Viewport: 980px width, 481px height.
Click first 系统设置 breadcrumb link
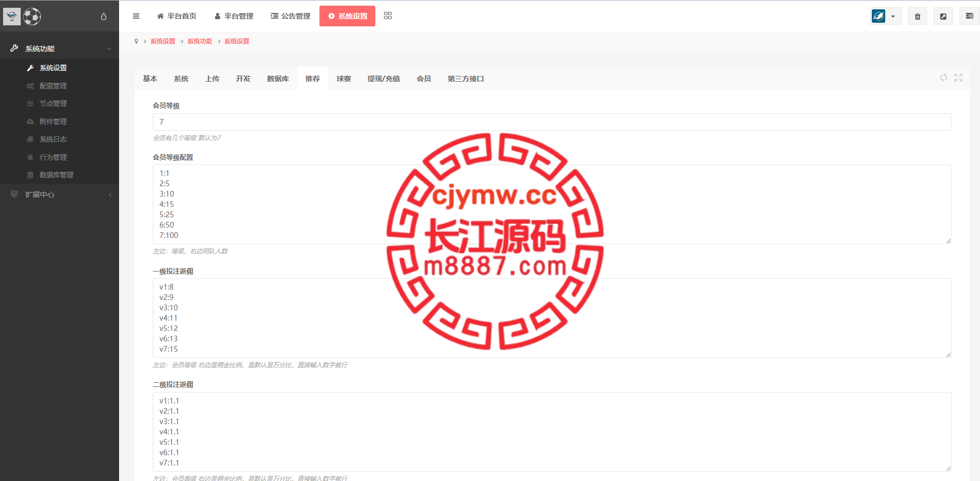[163, 41]
